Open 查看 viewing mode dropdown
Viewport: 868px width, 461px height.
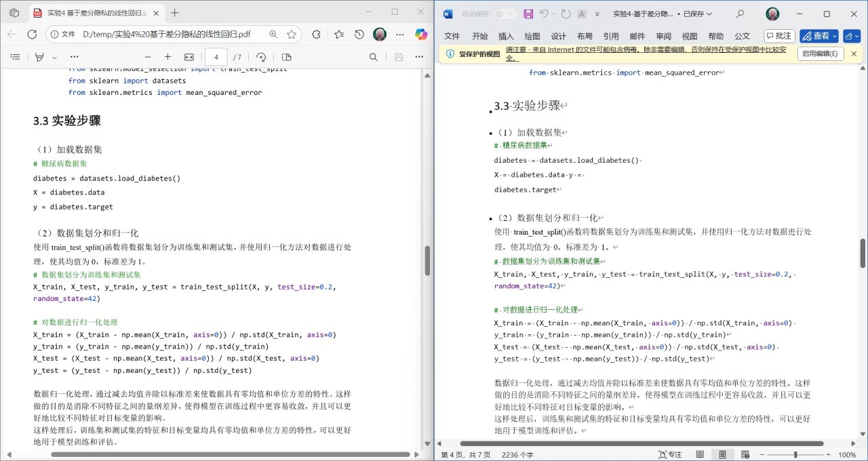coord(819,36)
